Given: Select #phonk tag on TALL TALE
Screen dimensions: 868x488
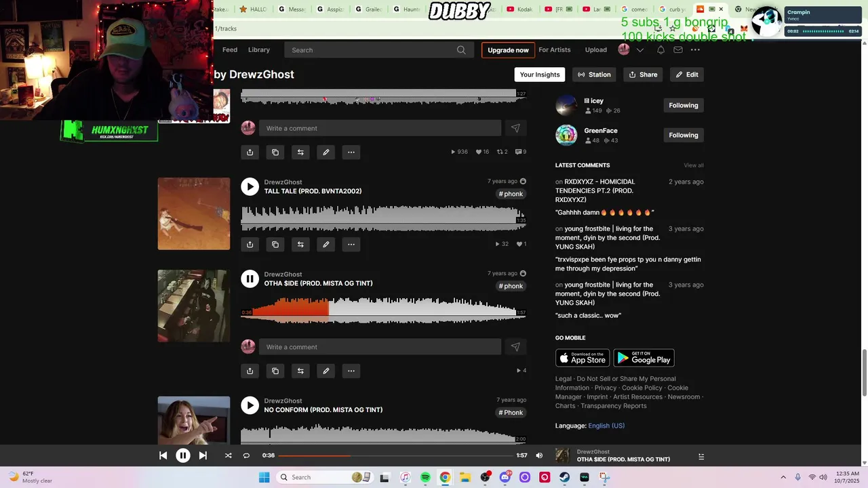Looking at the screenshot, I should [511, 194].
